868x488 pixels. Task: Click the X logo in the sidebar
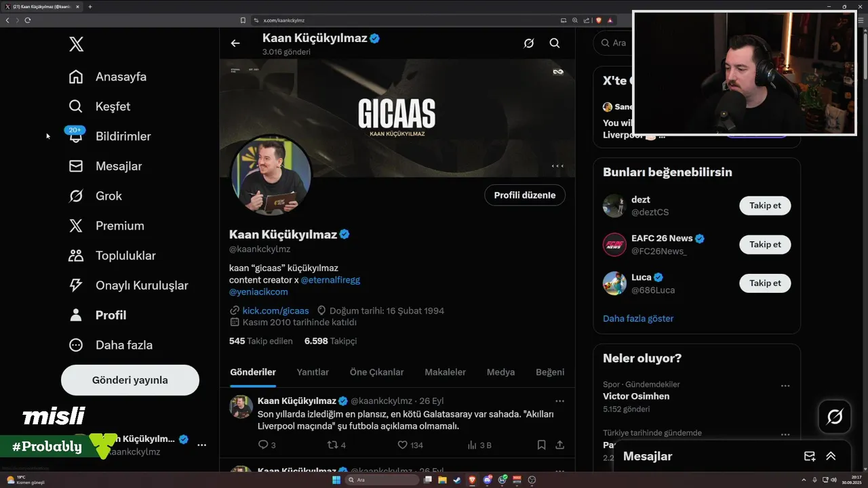(x=76, y=45)
